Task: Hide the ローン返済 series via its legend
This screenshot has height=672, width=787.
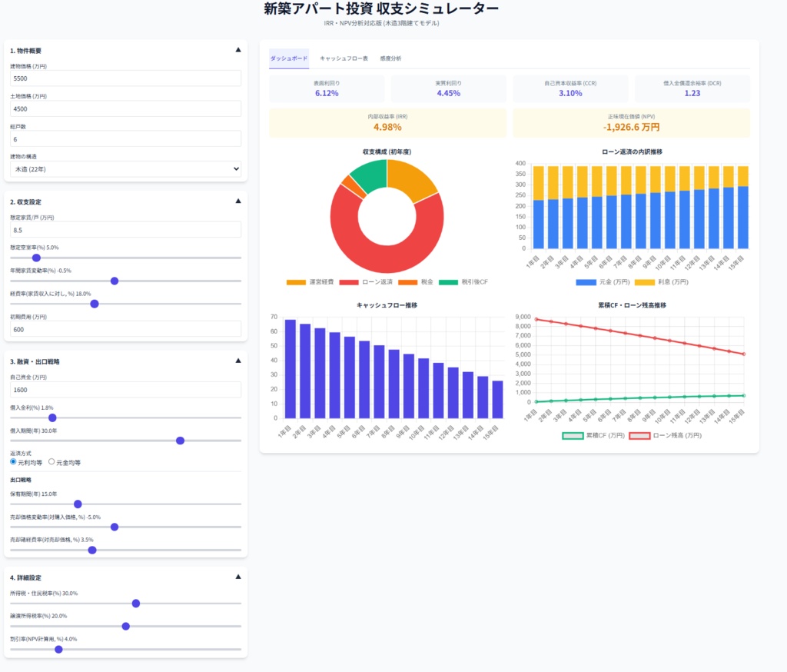Action: (x=365, y=281)
